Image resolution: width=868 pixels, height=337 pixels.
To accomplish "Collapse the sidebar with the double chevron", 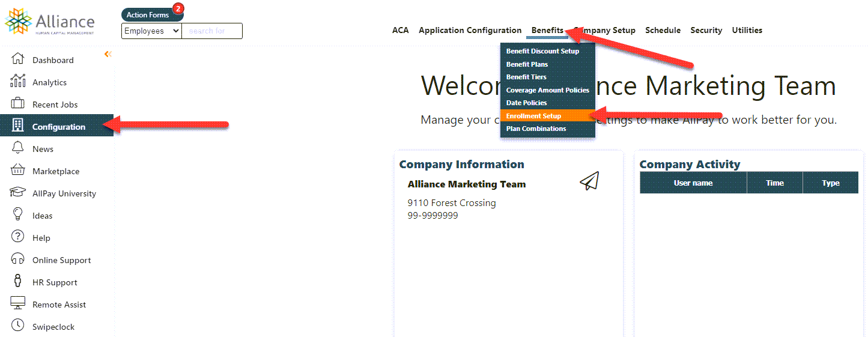I will tap(108, 54).
